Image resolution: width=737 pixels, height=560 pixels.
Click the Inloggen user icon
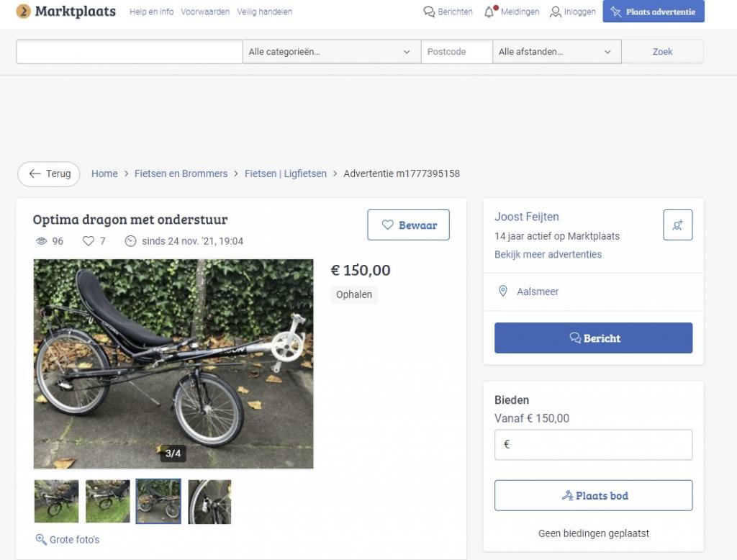coord(556,12)
